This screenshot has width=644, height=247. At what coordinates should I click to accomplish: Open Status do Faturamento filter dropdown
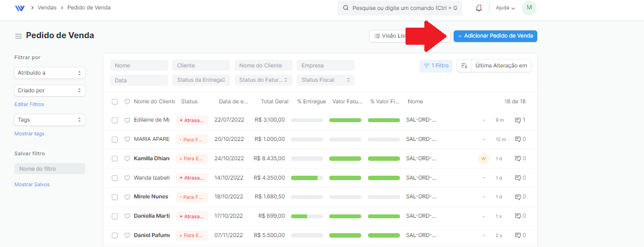click(263, 80)
